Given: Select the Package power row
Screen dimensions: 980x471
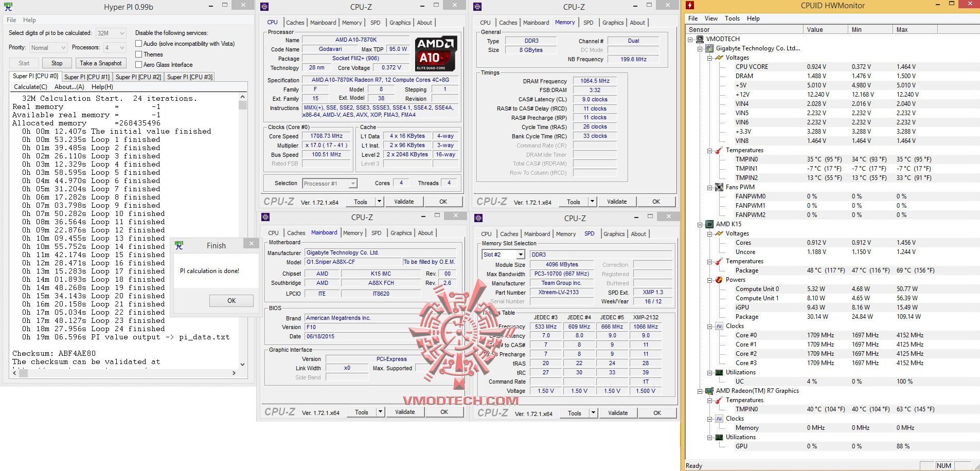Looking at the screenshot, I should point(832,317).
